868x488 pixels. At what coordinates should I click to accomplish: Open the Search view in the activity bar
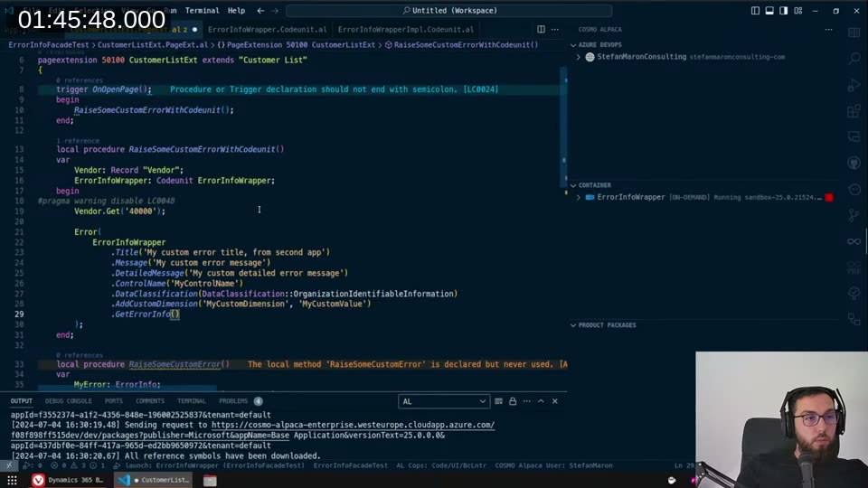[854, 58]
